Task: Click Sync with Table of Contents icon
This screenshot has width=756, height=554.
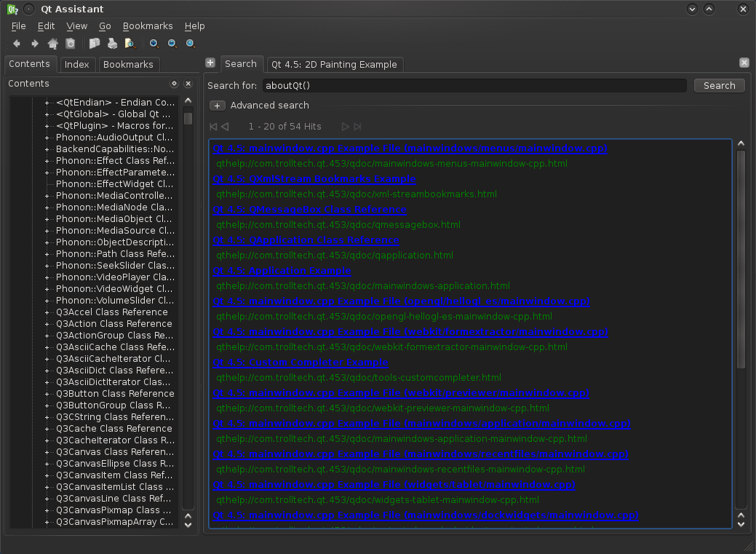Action: (71, 44)
